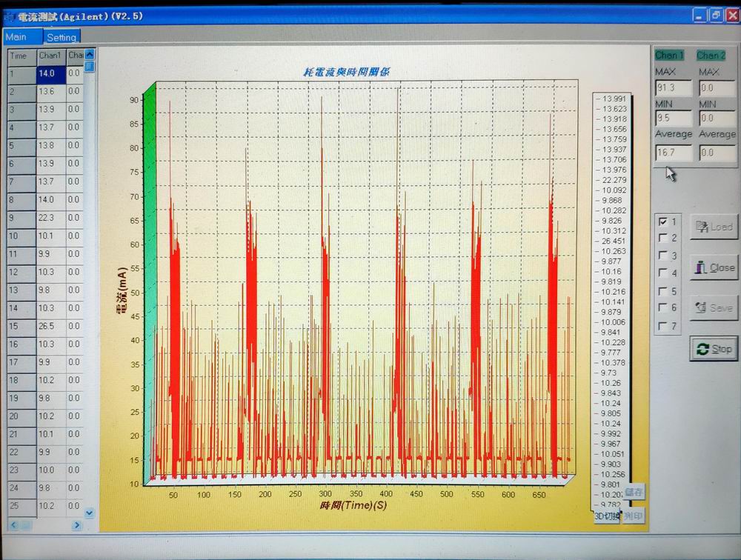741x560 pixels.
Task: Click the Chan 2 Average field
Action: 717,153
